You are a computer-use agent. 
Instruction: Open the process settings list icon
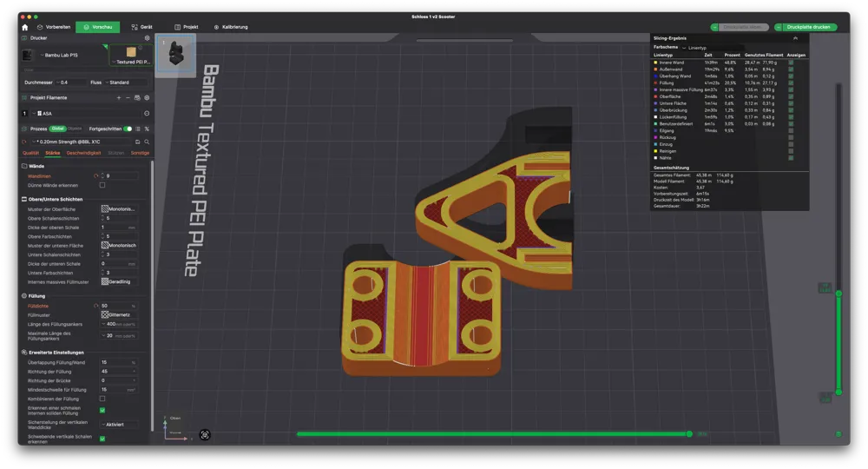coord(138,129)
